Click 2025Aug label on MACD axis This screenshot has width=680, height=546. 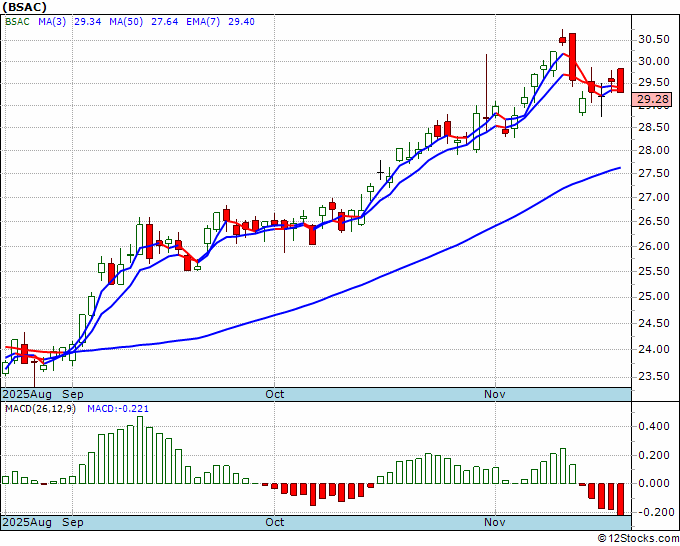click(27, 522)
